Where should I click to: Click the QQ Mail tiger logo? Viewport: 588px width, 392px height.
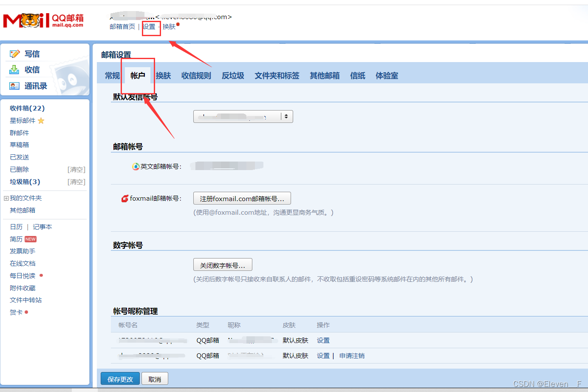click(43, 20)
